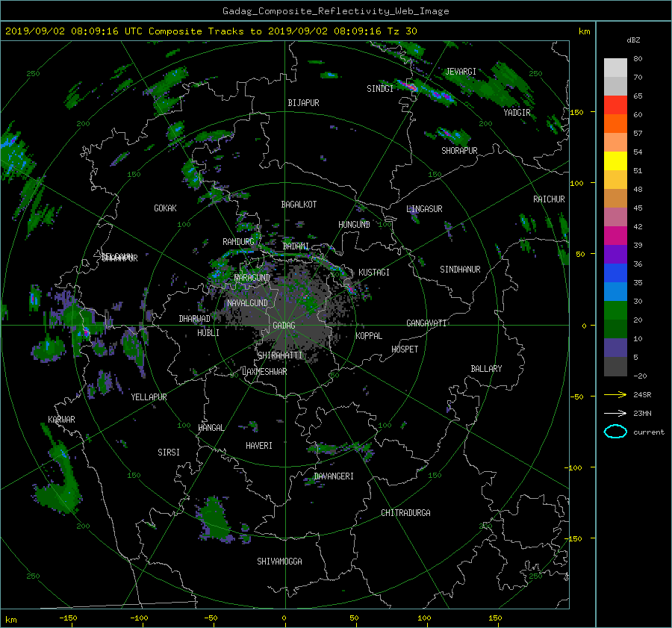Click the CHITRADURGA city label
The height and width of the screenshot is (628, 672).
click(405, 513)
